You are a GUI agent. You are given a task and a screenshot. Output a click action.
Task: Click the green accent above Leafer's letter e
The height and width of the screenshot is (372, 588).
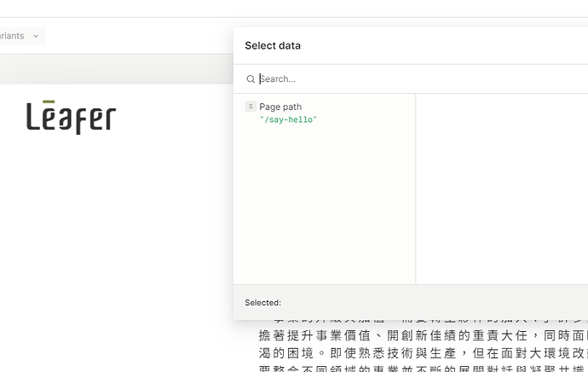click(49, 102)
